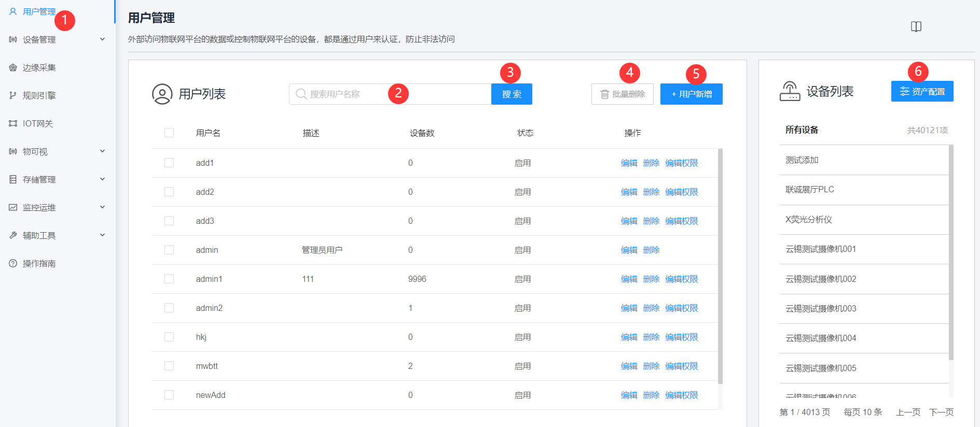The height and width of the screenshot is (427, 980).
Task: Click the user table vertical scrollbar
Action: (720, 266)
